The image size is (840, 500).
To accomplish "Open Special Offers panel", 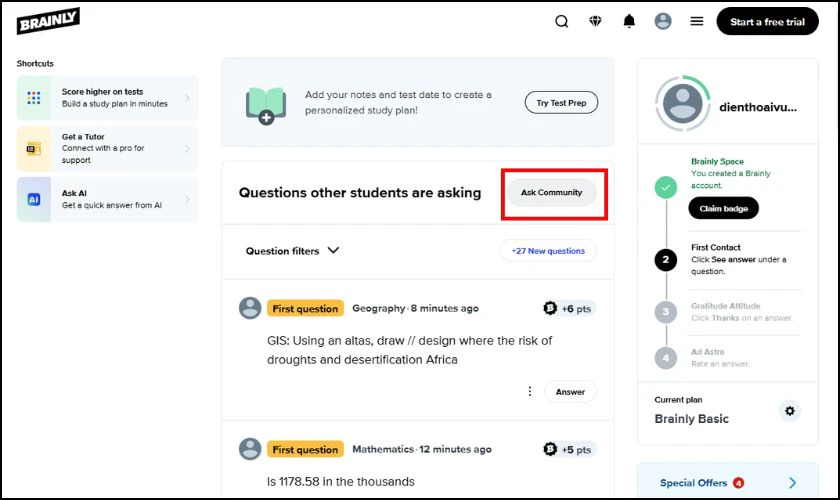I will (x=728, y=482).
